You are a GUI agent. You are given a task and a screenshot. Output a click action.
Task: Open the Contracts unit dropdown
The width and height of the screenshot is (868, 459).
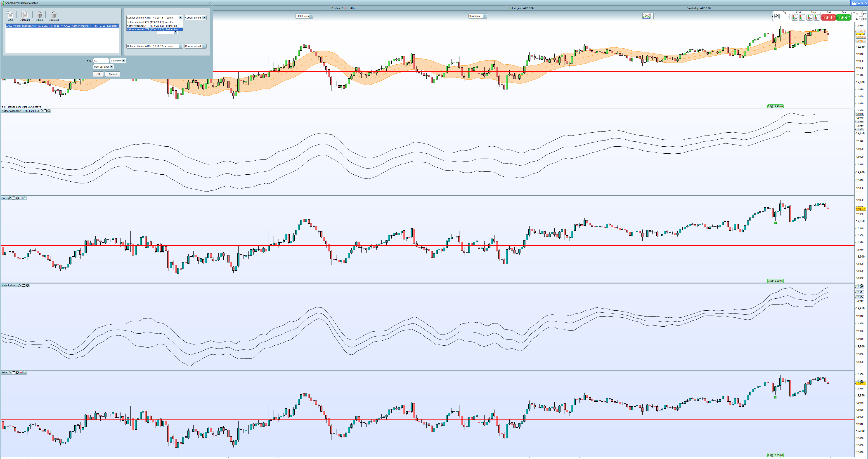(x=124, y=61)
